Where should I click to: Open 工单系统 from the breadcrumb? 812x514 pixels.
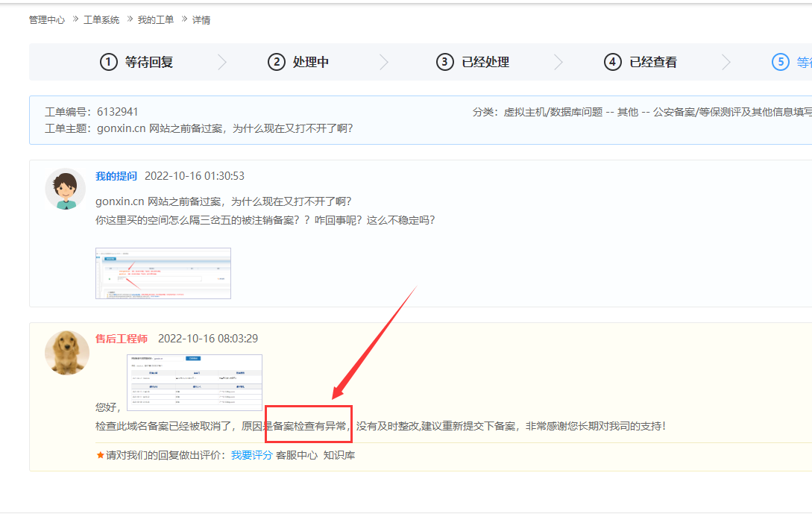tap(101, 20)
